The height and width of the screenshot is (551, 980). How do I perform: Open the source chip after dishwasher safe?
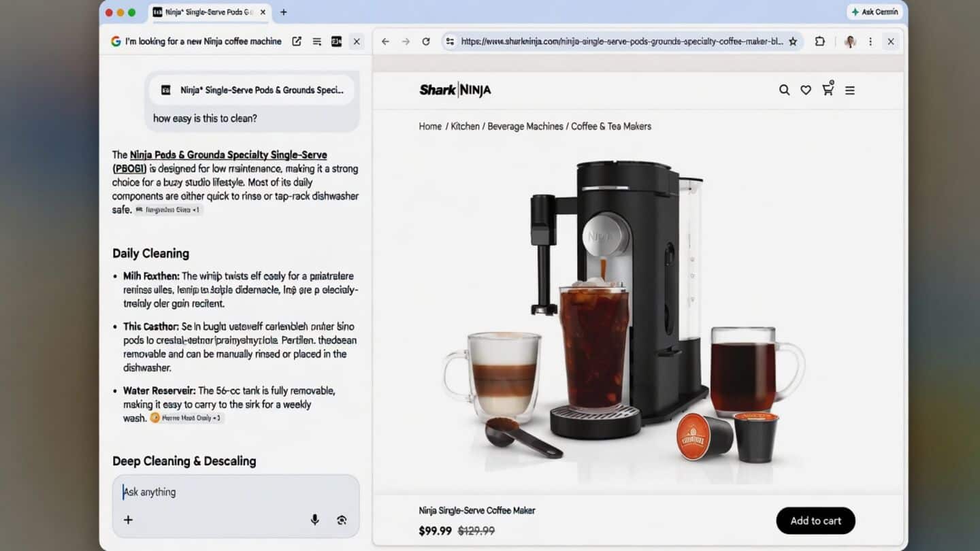pos(169,210)
